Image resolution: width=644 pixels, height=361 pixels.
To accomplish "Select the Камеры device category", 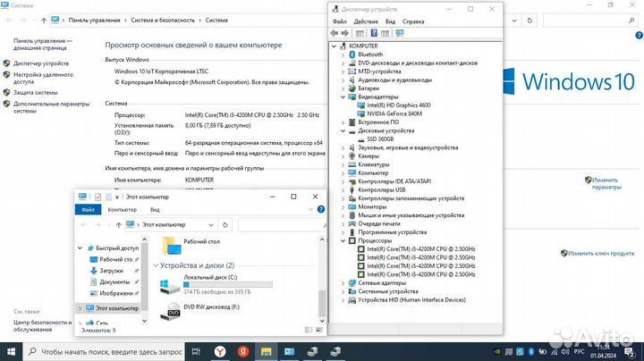I will tap(369, 155).
